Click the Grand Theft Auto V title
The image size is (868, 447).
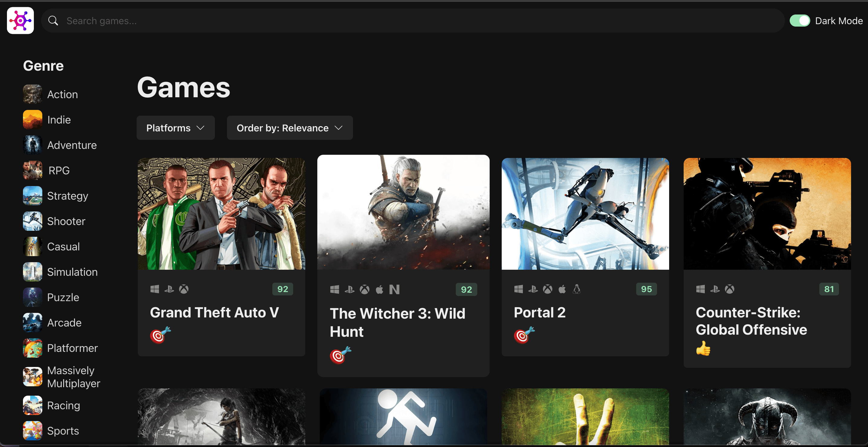click(x=214, y=312)
